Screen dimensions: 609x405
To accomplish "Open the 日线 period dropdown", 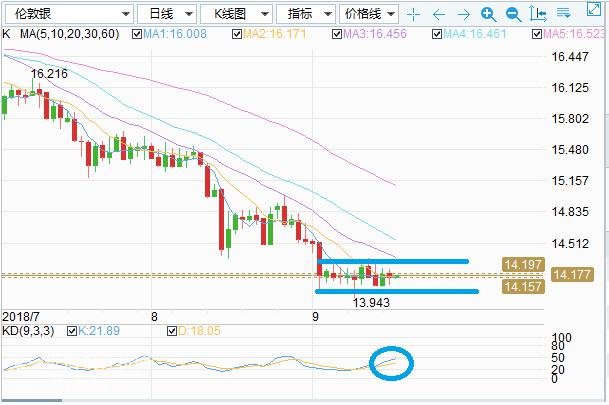I will point(167,14).
